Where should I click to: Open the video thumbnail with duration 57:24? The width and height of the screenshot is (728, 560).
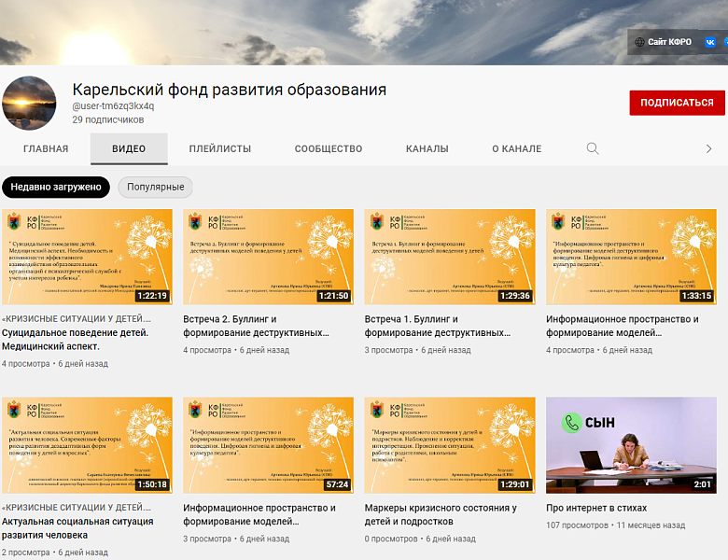pyautogui.click(x=269, y=445)
